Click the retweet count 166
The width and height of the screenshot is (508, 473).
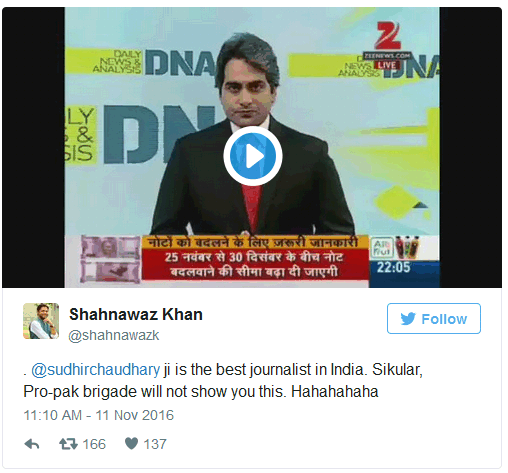click(x=94, y=444)
